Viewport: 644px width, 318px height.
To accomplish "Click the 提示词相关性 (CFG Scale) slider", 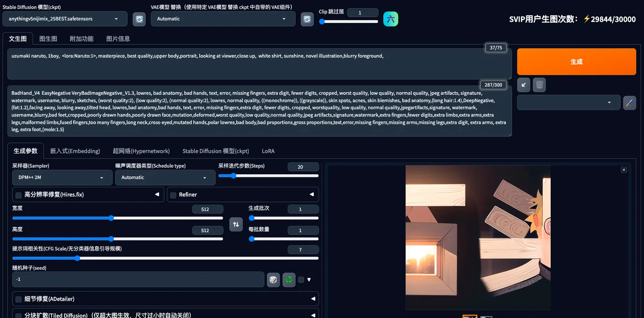I will pyautogui.click(x=165, y=258).
